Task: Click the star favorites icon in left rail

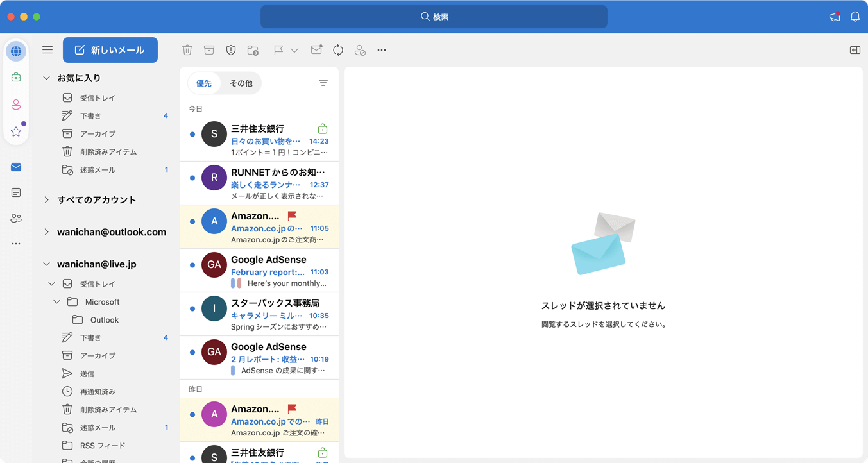Action: pos(16,131)
